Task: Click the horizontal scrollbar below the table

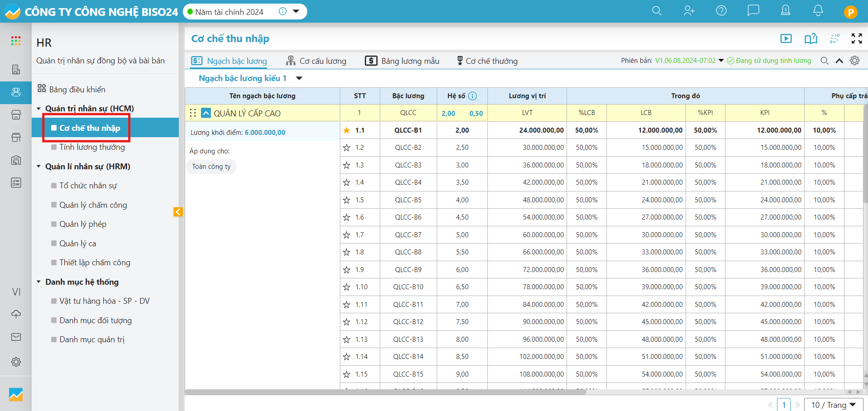Action: pyautogui.click(x=385, y=392)
